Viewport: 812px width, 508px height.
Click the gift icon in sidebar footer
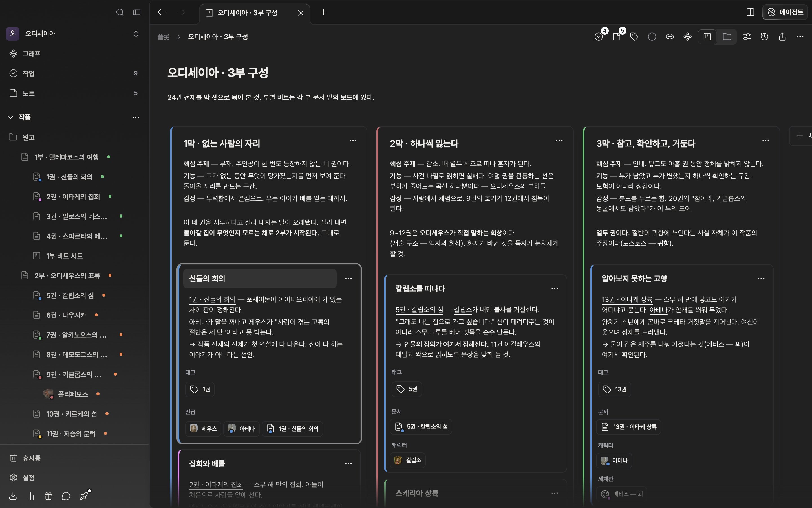[48, 496]
